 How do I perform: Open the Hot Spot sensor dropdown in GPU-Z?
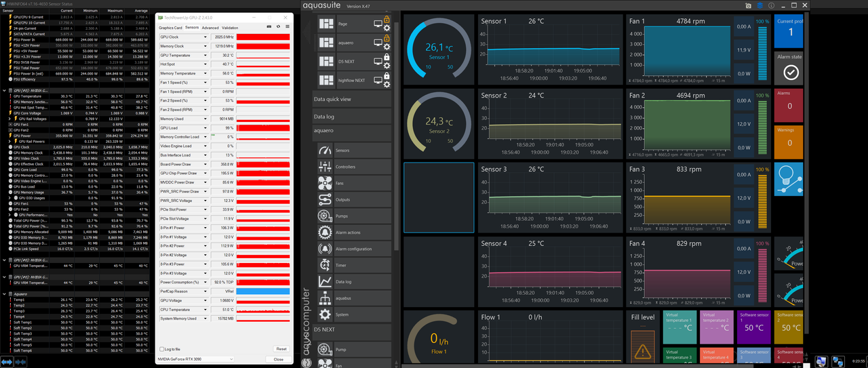[205, 64]
